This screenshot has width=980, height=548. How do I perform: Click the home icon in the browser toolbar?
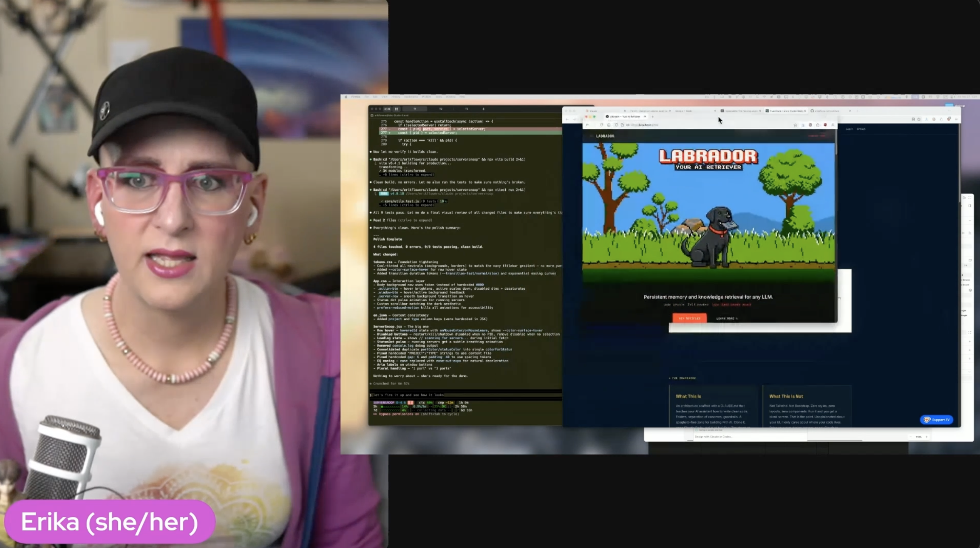pyautogui.click(x=609, y=125)
